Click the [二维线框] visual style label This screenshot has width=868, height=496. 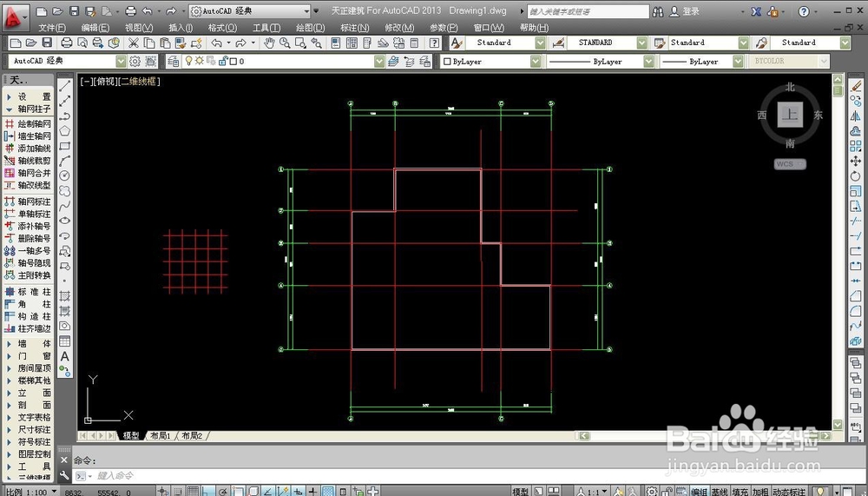click(140, 82)
